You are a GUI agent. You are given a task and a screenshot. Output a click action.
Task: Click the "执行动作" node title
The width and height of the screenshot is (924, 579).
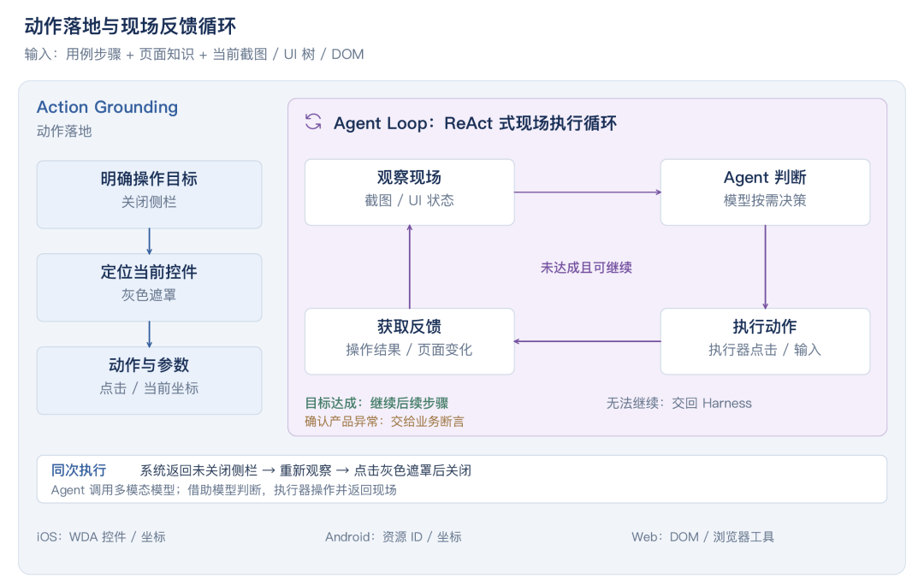coord(765,327)
